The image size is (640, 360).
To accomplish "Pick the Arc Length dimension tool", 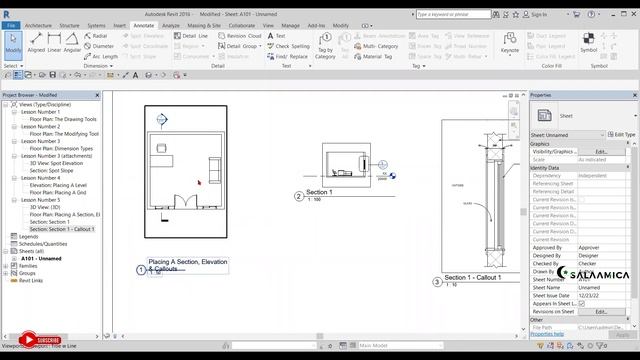I will (101, 56).
